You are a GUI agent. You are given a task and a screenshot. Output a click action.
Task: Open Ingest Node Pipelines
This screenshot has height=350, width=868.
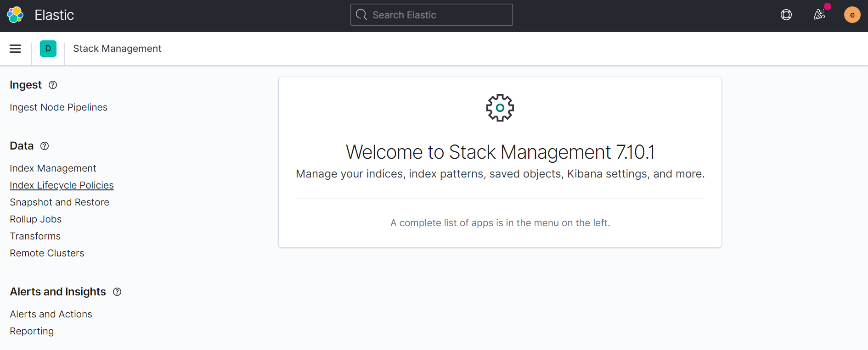[x=58, y=107]
